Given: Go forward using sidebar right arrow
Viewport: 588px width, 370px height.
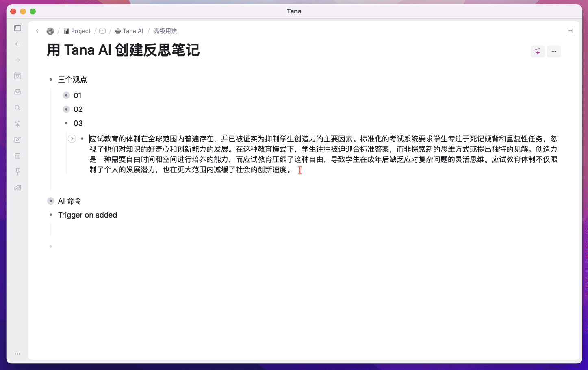Looking at the screenshot, I should tap(17, 60).
